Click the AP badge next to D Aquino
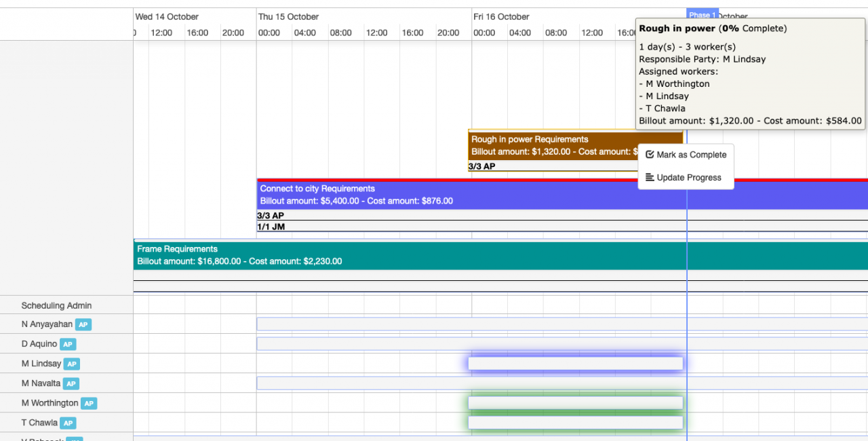Image resolution: width=868 pixels, height=441 pixels. coord(67,344)
